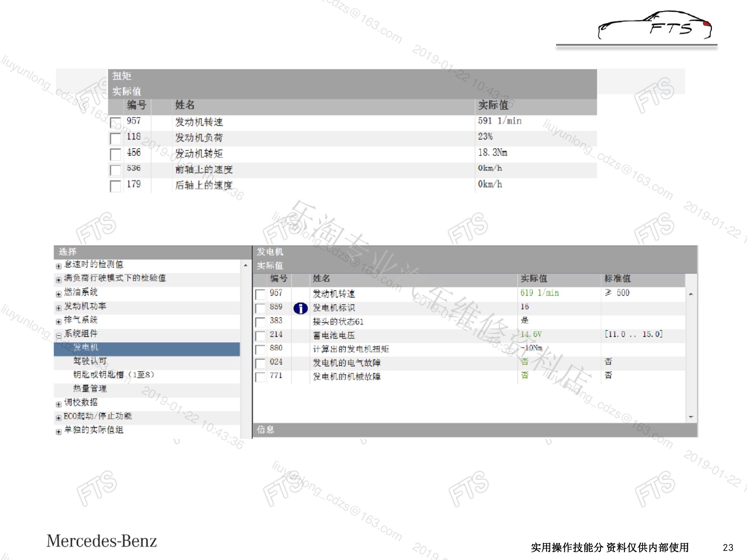Expand the 单独的实际值组 tree node
The image size is (747, 560).
click(59, 431)
